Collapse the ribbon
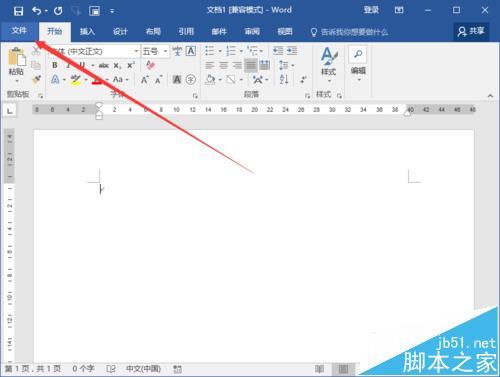 click(490, 96)
